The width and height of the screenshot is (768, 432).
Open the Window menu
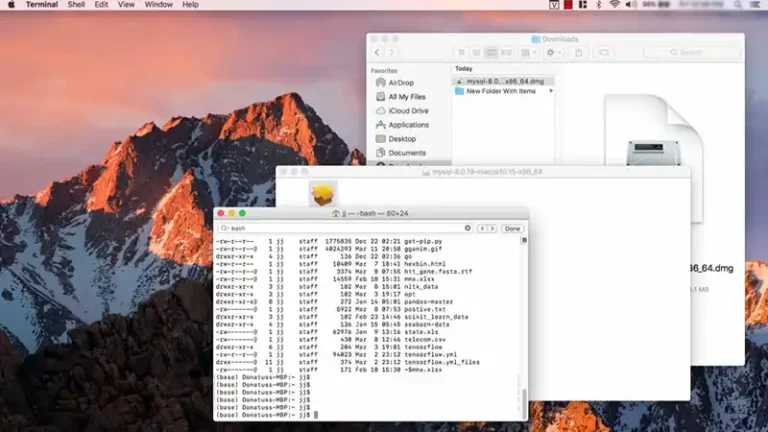tap(158, 4)
